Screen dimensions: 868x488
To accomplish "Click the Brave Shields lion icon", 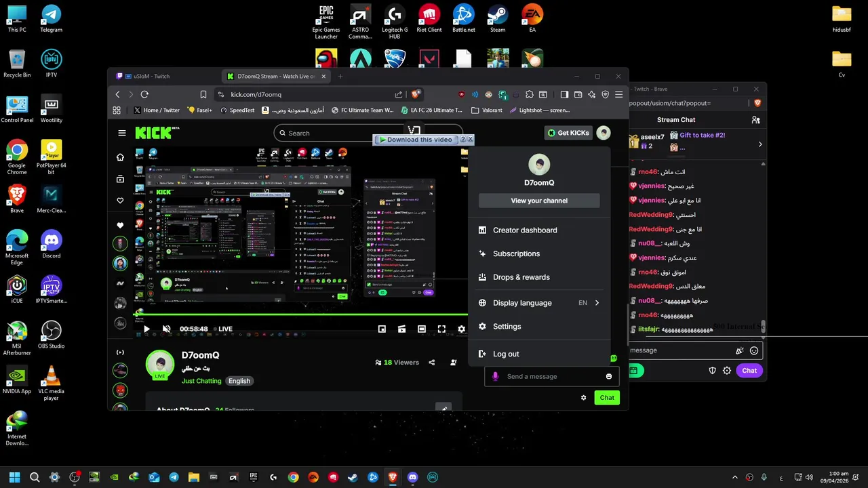I will (x=416, y=94).
